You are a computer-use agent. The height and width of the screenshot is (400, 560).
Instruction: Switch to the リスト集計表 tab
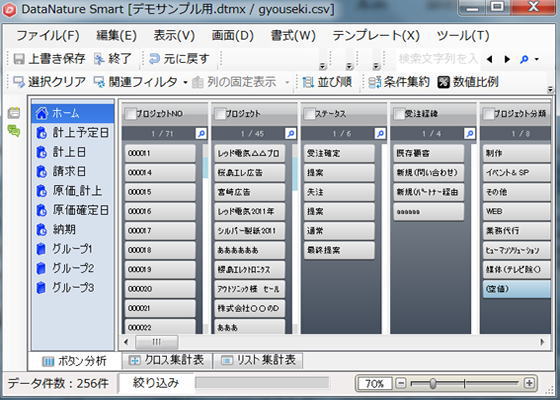258,360
